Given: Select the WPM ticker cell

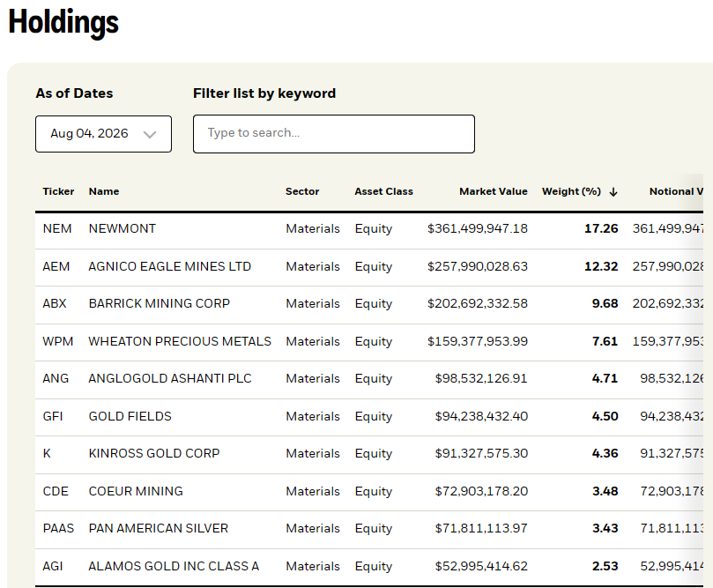Looking at the screenshot, I should point(58,341).
